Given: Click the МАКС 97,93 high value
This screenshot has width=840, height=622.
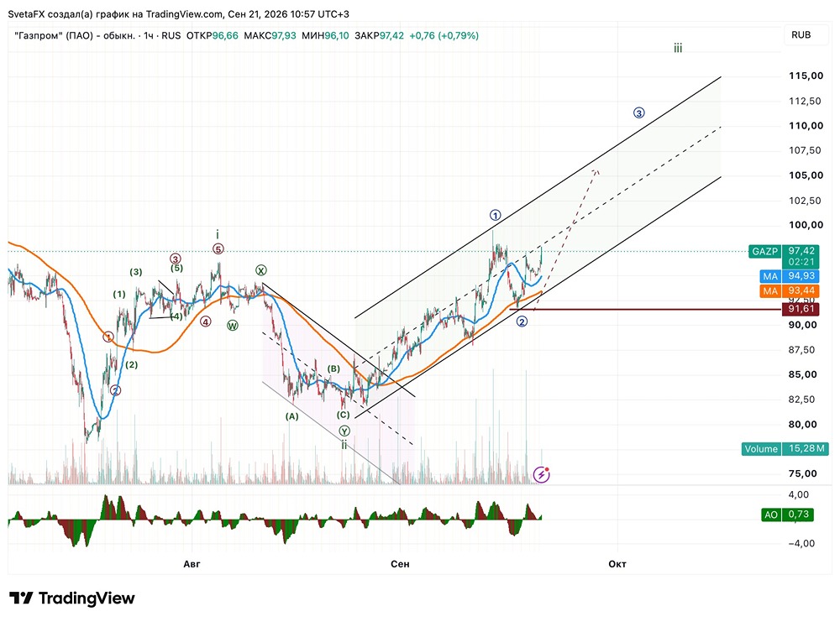Looking at the screenshot, I should pos(270,36).
